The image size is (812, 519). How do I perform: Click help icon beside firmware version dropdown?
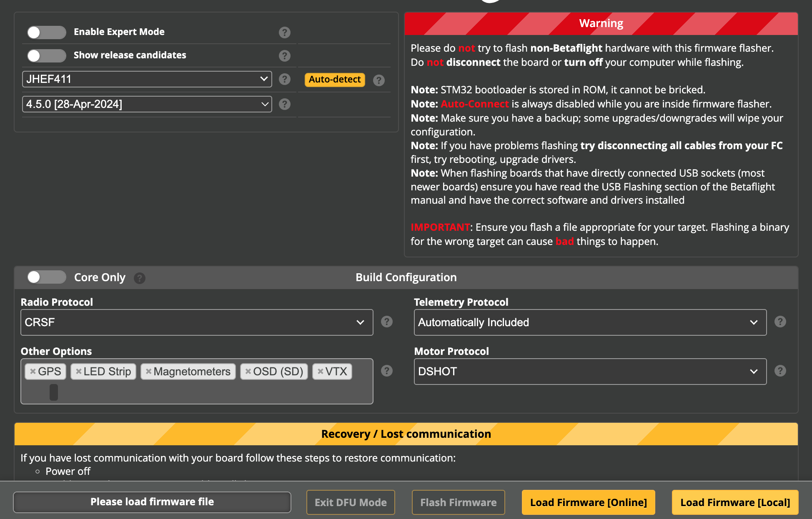pos(284,104)
